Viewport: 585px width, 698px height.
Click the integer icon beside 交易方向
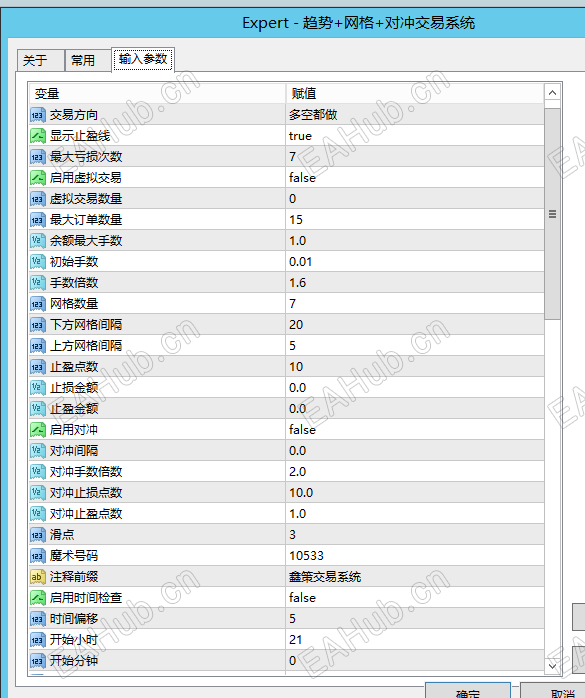pyautogui.click(x=38, y=115)
